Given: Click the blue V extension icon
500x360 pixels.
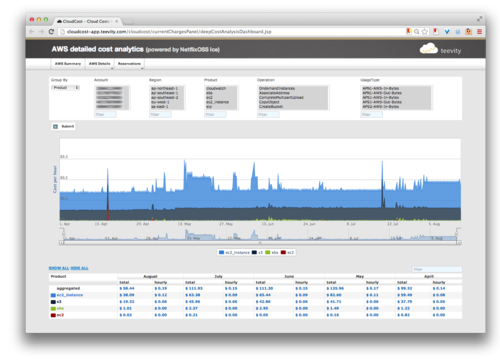Looking at the screenshot, I should click(447, 32).
